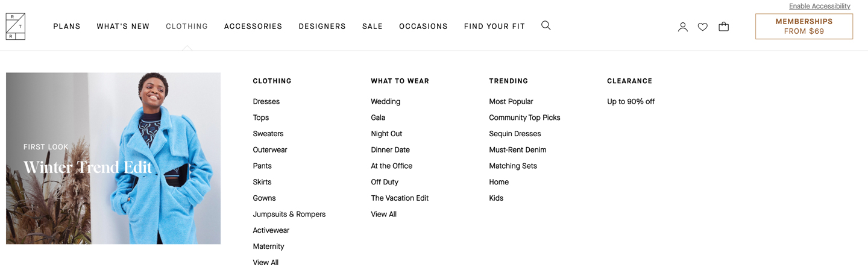Open Community Top Picks link
Screen dimensions: 868x270
pos(524,118)
